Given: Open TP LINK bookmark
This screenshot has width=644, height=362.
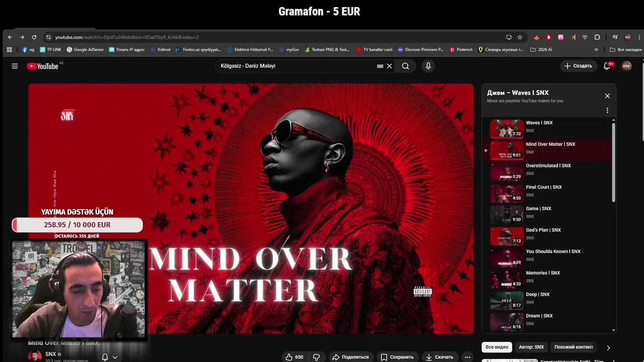Looking at the screenshot, I should (x=50, y=50).
